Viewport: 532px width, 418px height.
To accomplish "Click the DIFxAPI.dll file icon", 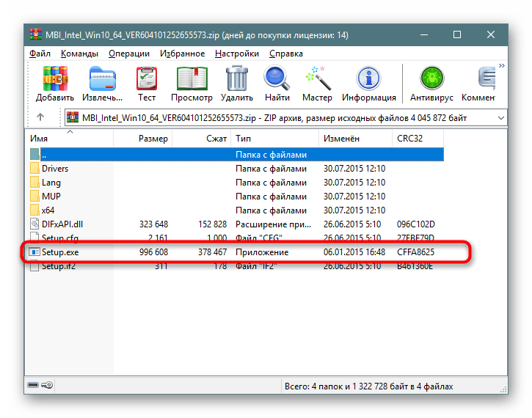I will (34, 224).
